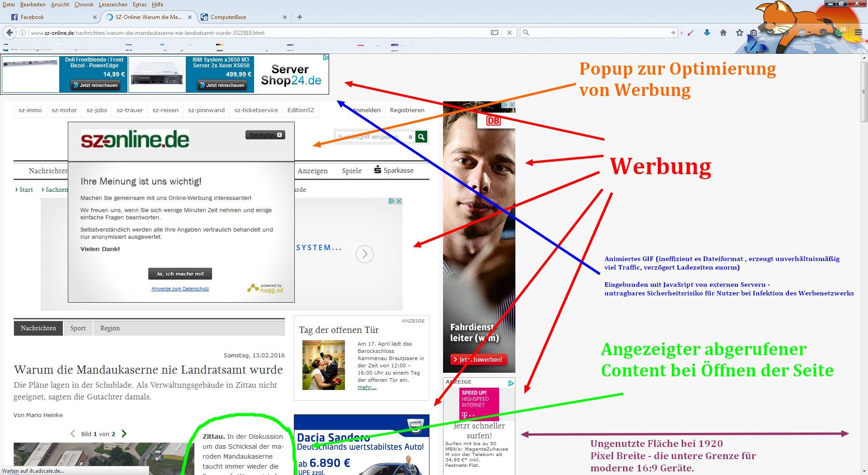Close the ComputerBase tab
The width and height of the screenshot is (868, 475).
pos(285,17)
